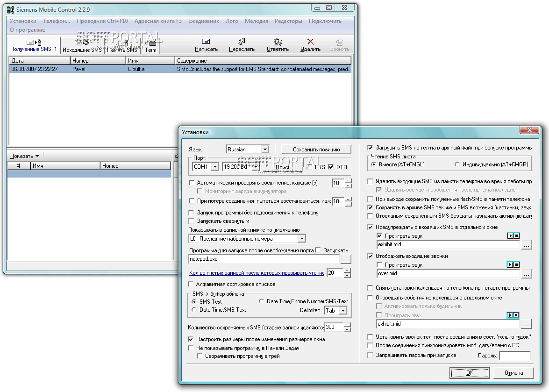
Task: Play the over.mid incoming call sound
Action: [510, 265]
